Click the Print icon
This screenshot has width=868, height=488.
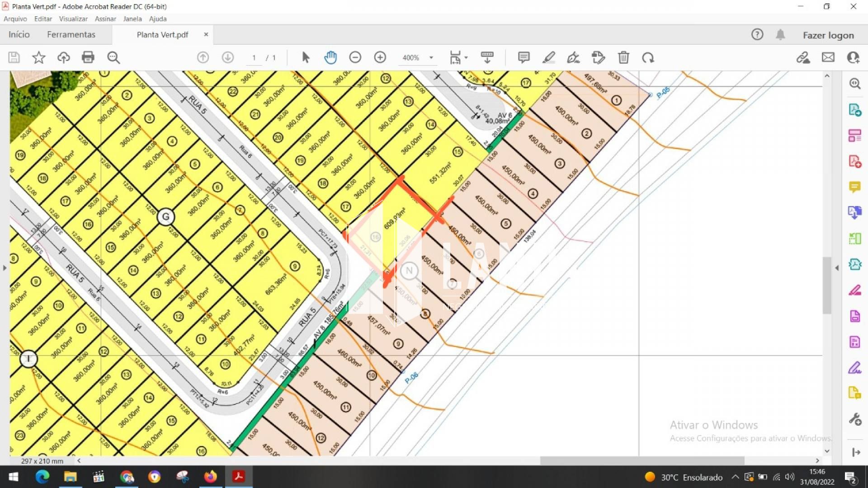point(88,57)
